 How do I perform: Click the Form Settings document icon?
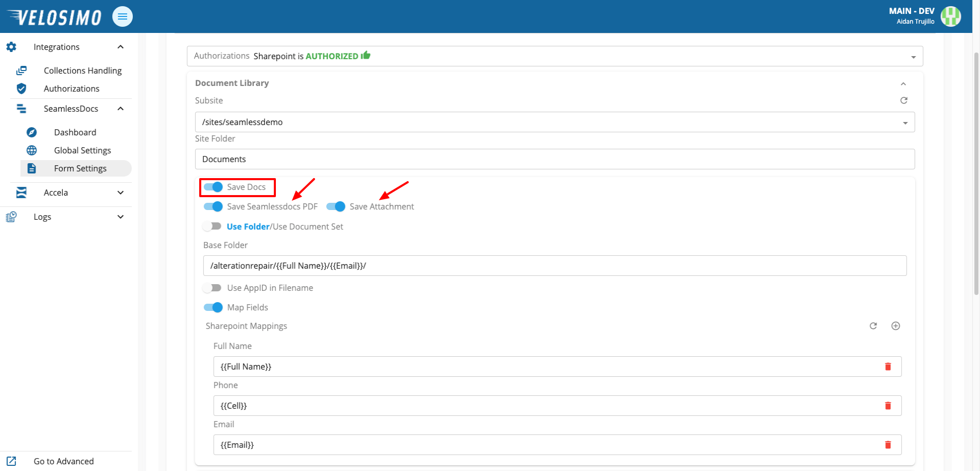pyautogui.click(x=31, y=168)
